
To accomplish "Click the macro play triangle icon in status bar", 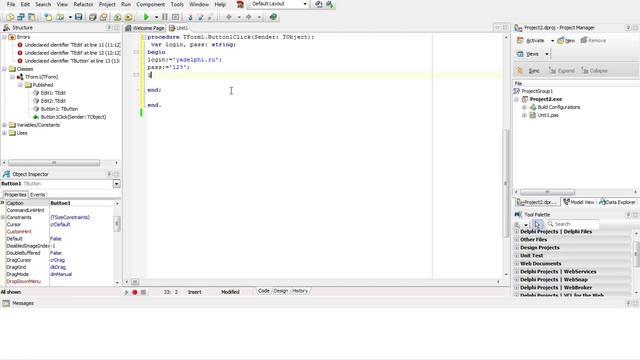I will pyautogui.click(x=126, y=292).
